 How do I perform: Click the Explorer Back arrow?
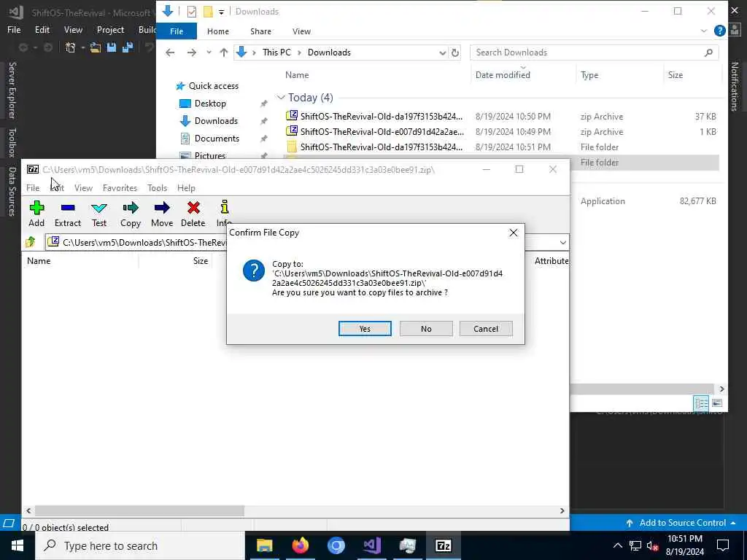coord(170,52)
